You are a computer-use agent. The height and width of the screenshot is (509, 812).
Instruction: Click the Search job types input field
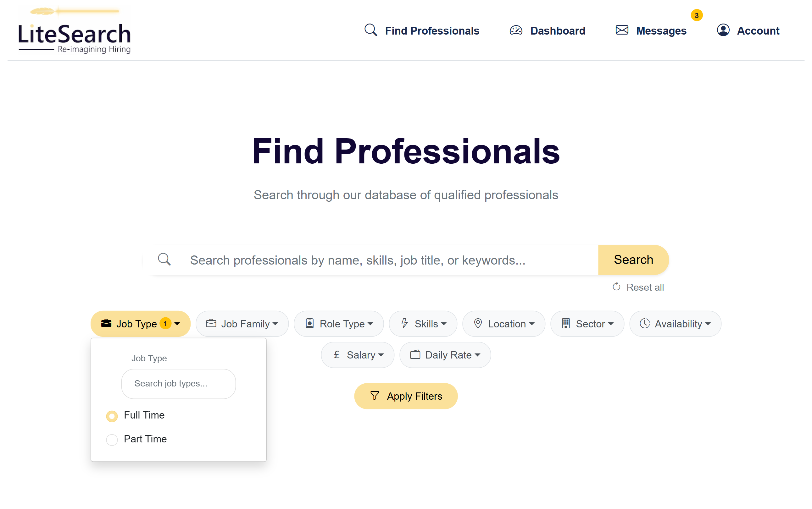point(178,383)
